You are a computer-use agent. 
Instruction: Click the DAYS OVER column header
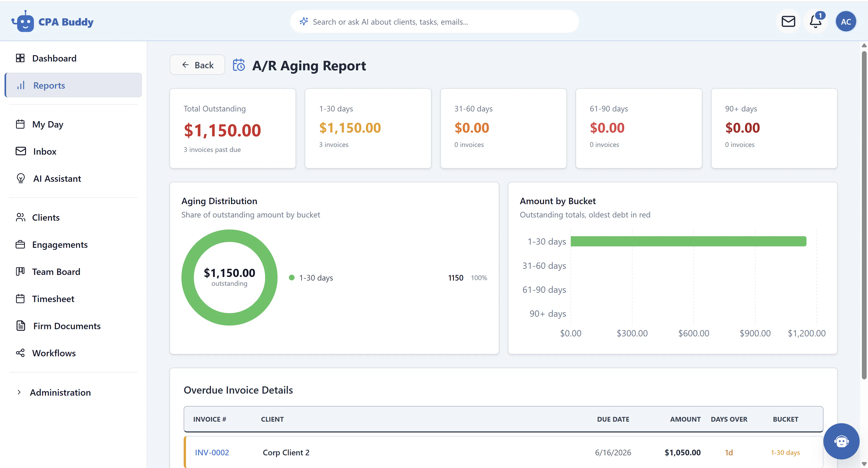tap(729, 419)
